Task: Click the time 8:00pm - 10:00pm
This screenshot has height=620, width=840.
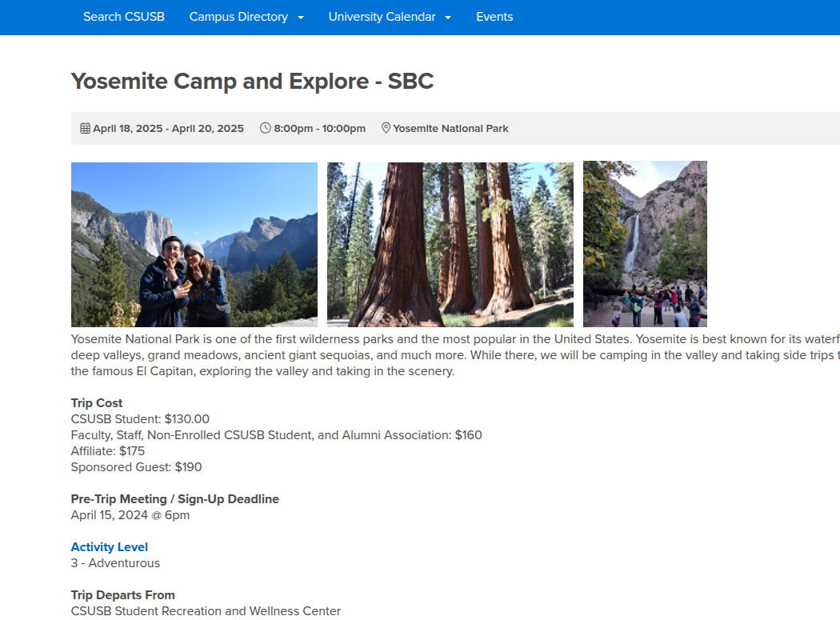Action: 320,129
